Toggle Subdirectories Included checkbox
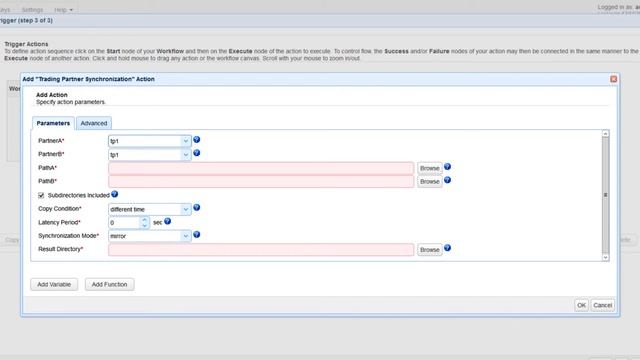 (41, 196)
